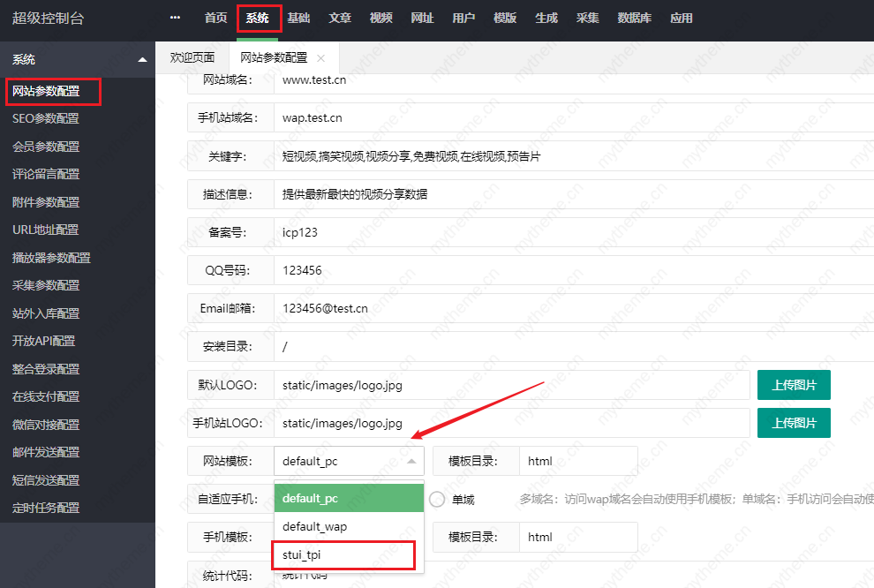Open the 网站模板 dropdown arrow
This screenshot has height=588, width=874.
(411, 461)
